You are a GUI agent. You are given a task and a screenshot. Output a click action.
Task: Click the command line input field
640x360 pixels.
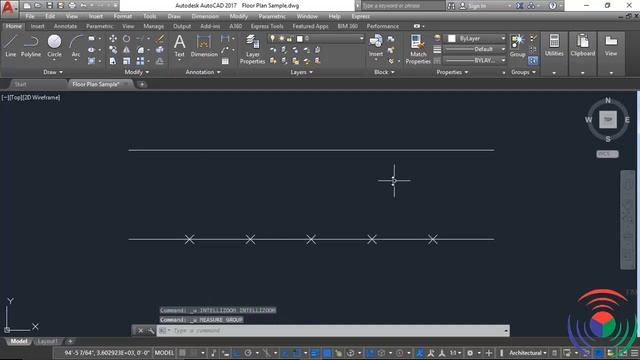click(333, 331)
